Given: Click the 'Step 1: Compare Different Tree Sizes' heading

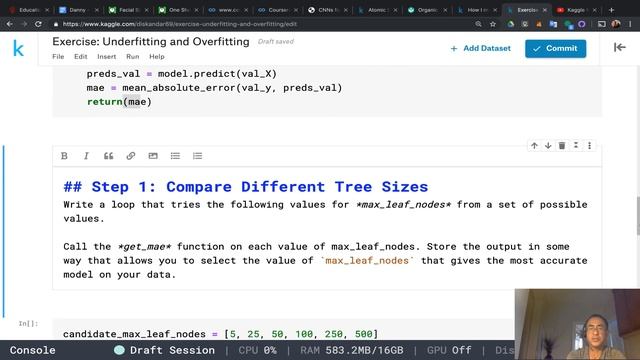Looking at the screenshot, I should point(246,187).
